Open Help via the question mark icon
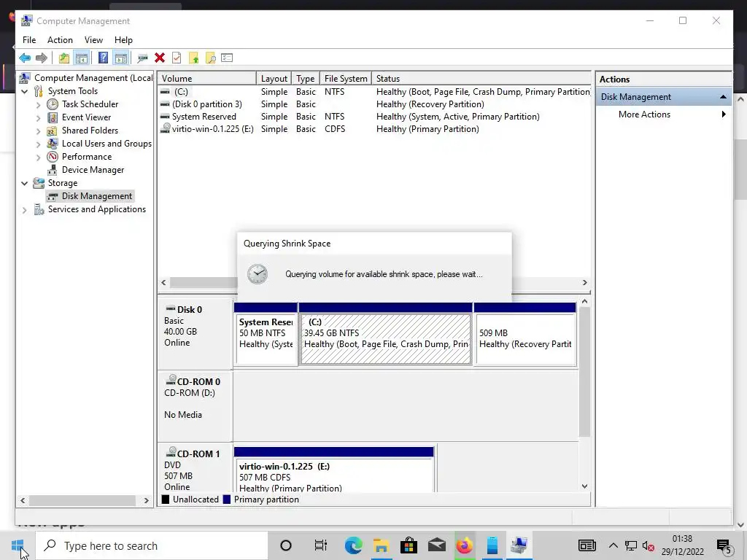The width and height of the screenshot is (747, 560). (103, 58)
